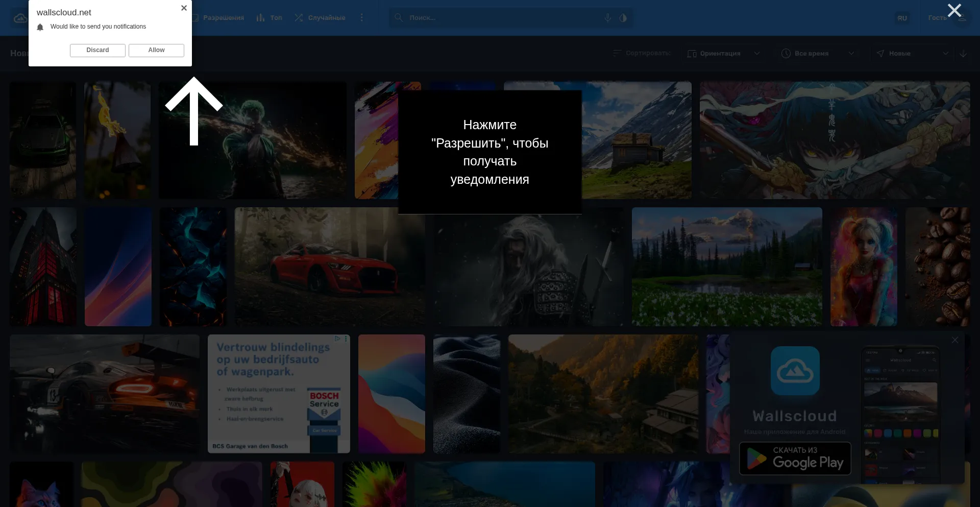
Task: Dismiss the dark overlay with white X
Action: click(x=954, y=10)
